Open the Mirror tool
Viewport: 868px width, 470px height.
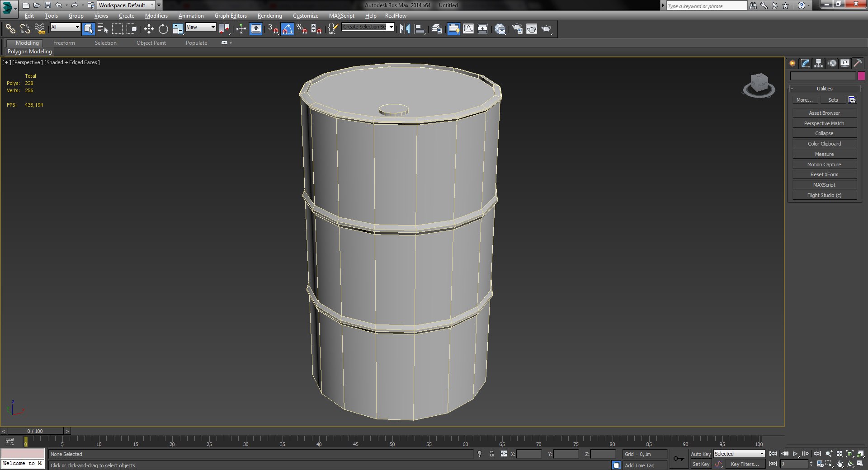tap(405, 29)
